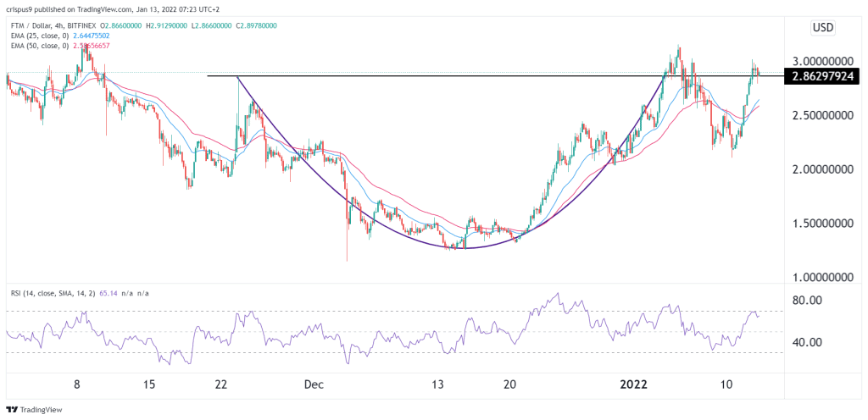This screenshot has width=868, height=420.
Task: Select the EMA (25, close, 0) legend
Action: (x=40, y=36)
